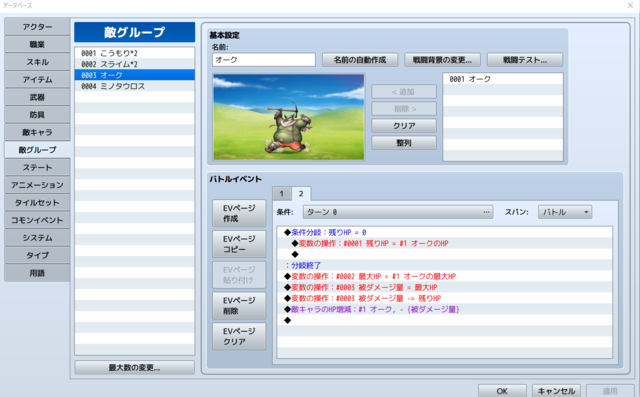This screenshot has width=640, height=397.
Task: Click EVページ削除 button
Action: point(239,306)
